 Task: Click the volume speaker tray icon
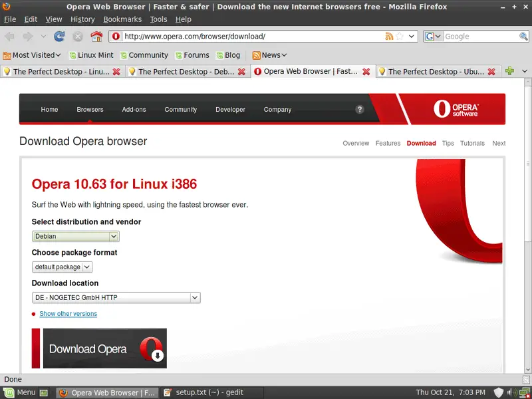pyautogui.click(x=513, y=392)
